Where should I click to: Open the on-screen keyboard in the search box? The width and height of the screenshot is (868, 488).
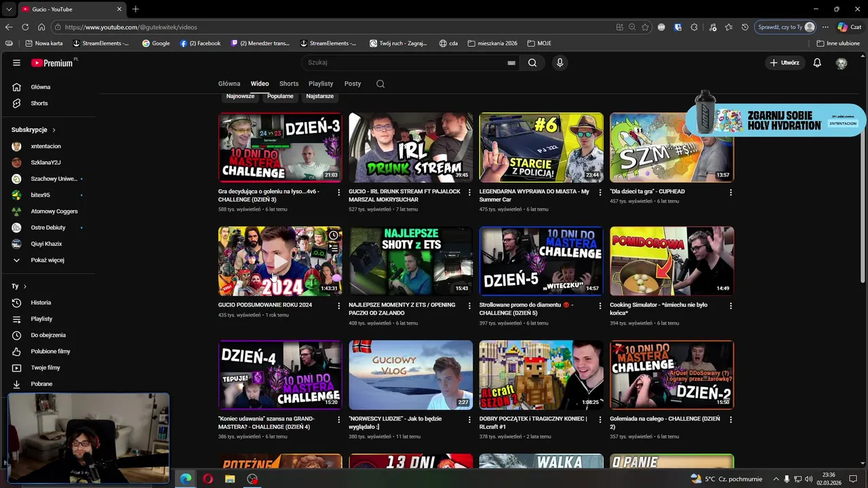click(x=511, y=63)
